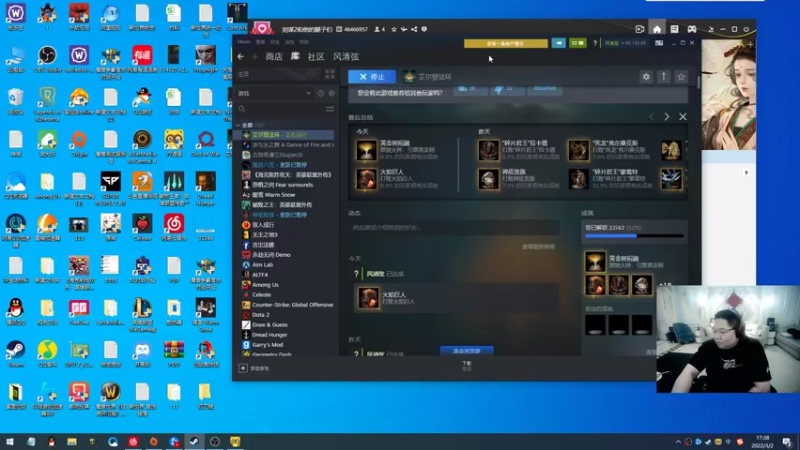Screen dimensions: 800x450
Task: Open 黄金树视融 achievement thumbnail in summary
Action: (x=366, y=151)
